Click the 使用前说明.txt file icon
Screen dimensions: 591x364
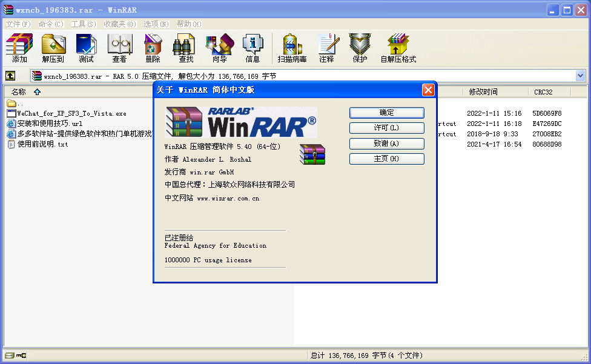point(12,144)
